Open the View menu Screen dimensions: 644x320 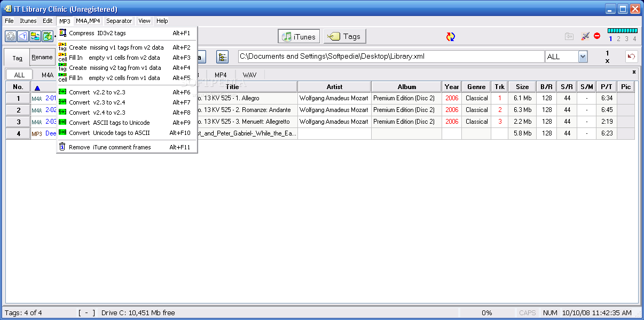point(144,21)
